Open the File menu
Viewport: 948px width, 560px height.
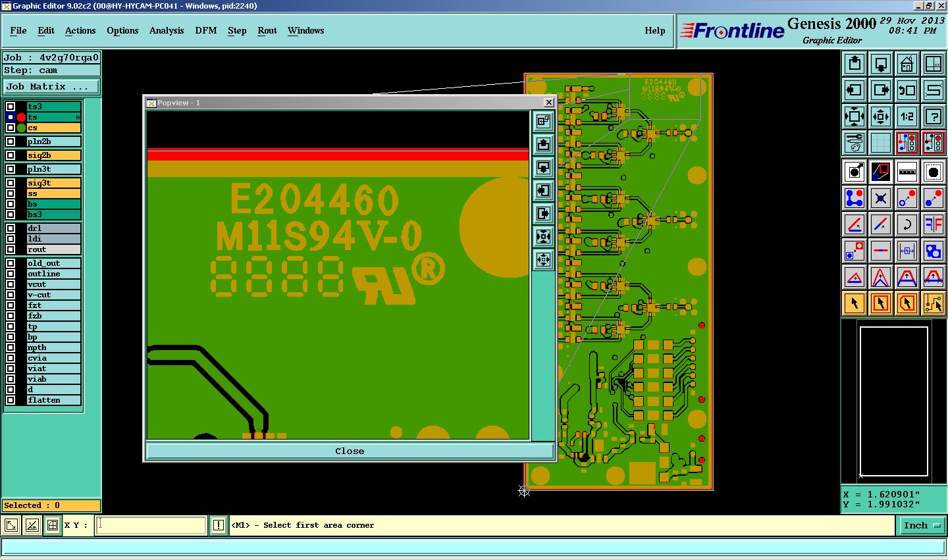coord(18,30)
